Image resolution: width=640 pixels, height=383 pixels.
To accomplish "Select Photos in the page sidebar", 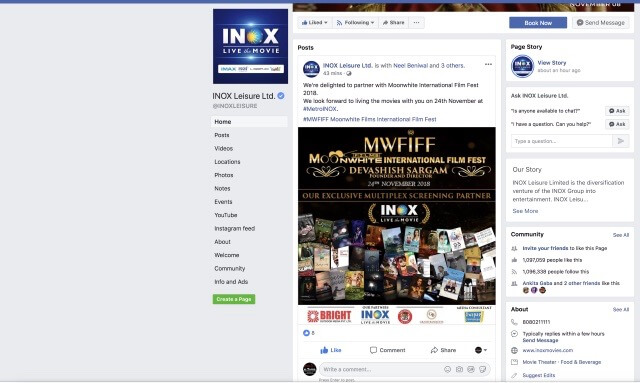I will pos(224,175).
